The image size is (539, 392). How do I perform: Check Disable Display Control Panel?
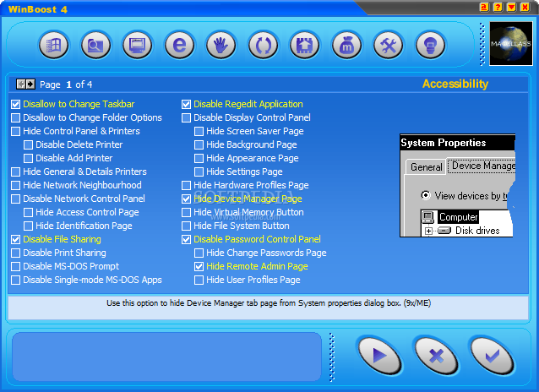187,118
